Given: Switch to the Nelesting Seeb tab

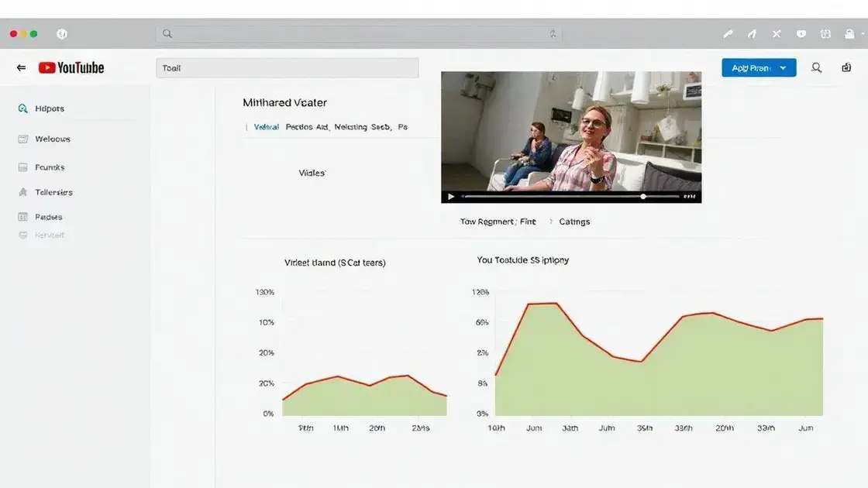Looking at the screenshot, I should [362, 127].
